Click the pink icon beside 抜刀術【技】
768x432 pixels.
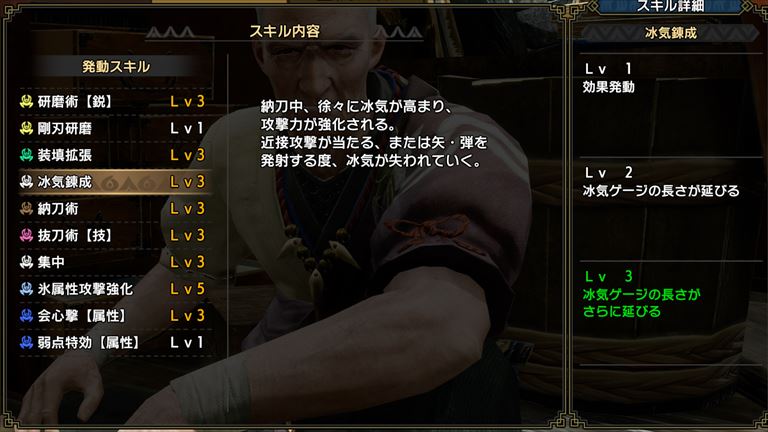(26, 235)
